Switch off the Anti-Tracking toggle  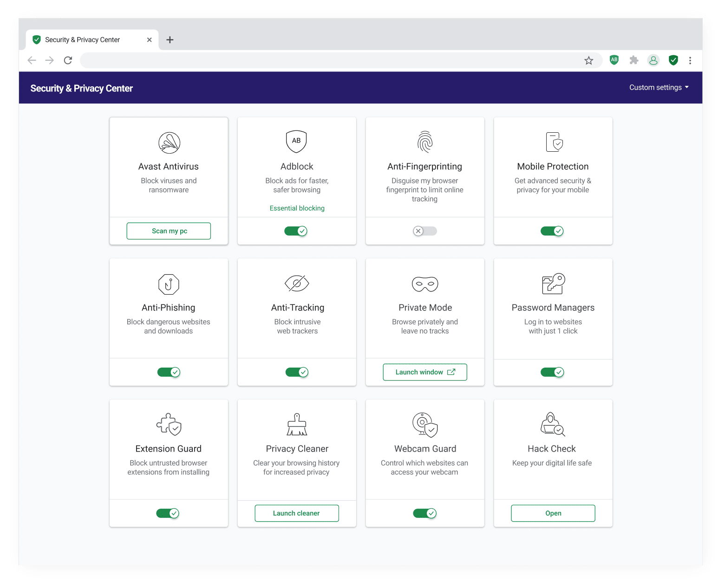coord(297,372)
